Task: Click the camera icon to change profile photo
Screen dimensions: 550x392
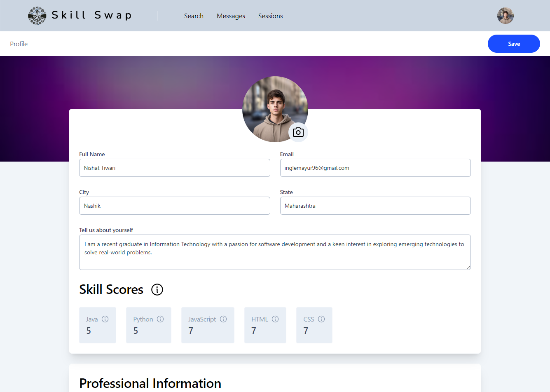Action: pos(298,132)
